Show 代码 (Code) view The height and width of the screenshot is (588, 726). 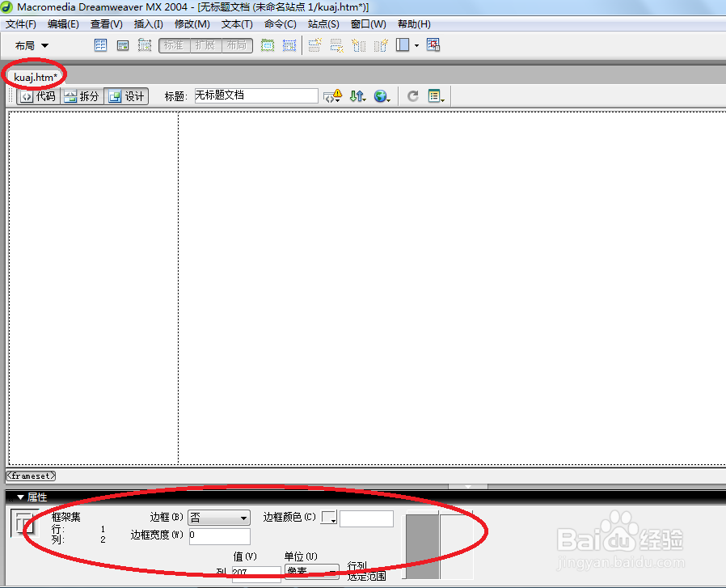pyautogui.click(x=39, y=96)
